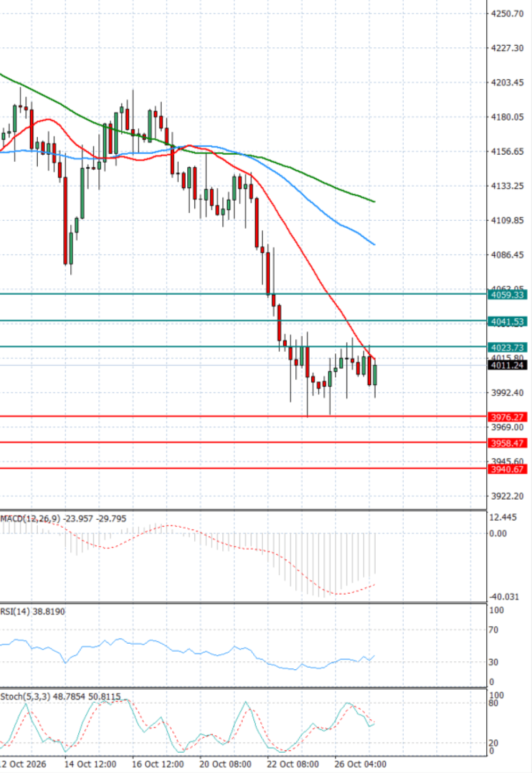The image size is (532, 773).
Task: Click the 4109.85 price axis value
Action: [x=506, y=220]
